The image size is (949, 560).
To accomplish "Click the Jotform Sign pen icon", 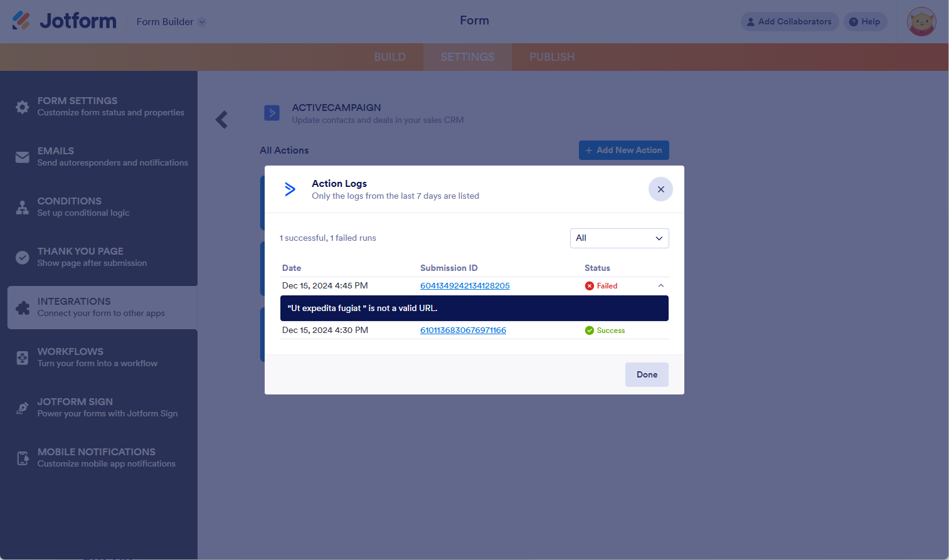I will point(23,408).
